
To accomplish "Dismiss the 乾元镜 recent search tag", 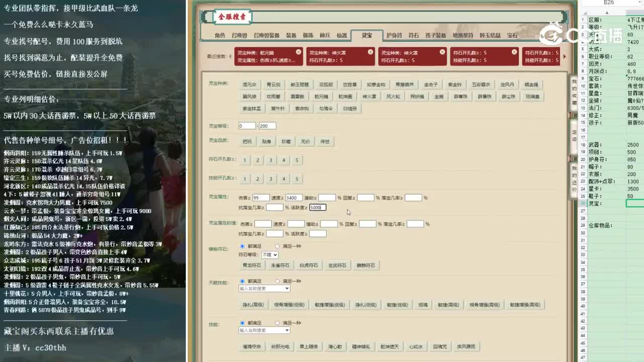I will coord(298,52).
